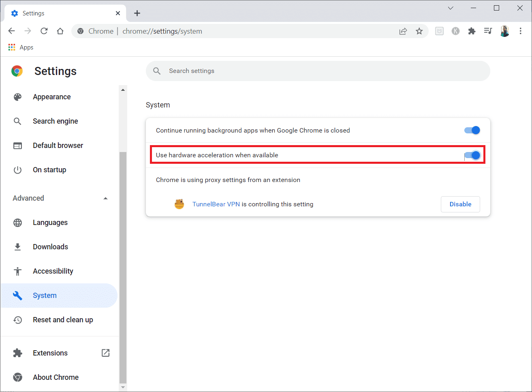Click the Reset and clean up clock icon
532x392 pixels.
coord(17,320)
